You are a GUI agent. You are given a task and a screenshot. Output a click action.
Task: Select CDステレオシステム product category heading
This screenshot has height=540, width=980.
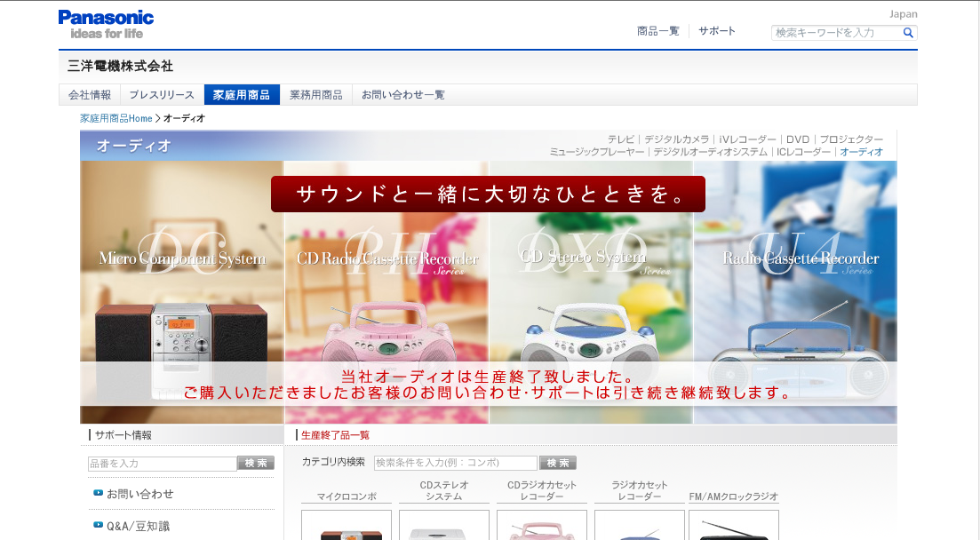point(443,490)
